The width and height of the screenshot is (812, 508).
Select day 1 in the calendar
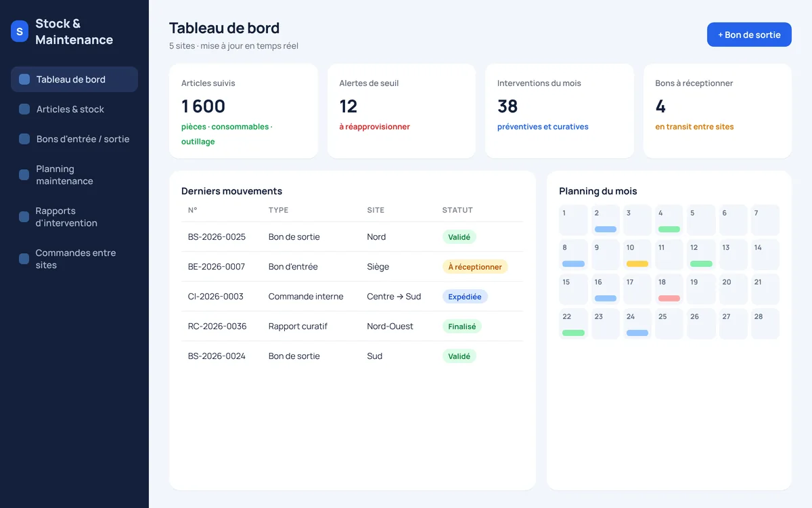click(x=574, y=220)
